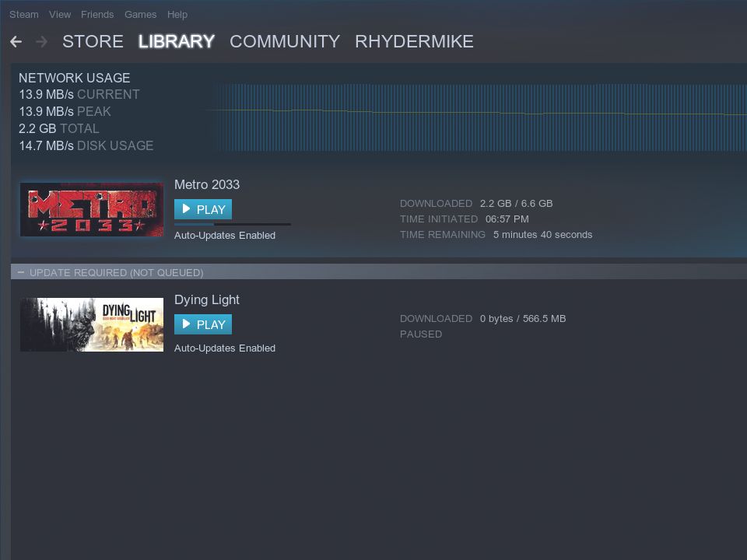Collapse the UPDATE REQUIRED (NOT QUEUED) section
This screenshot has width=747, height=560.
click(21, 272)
